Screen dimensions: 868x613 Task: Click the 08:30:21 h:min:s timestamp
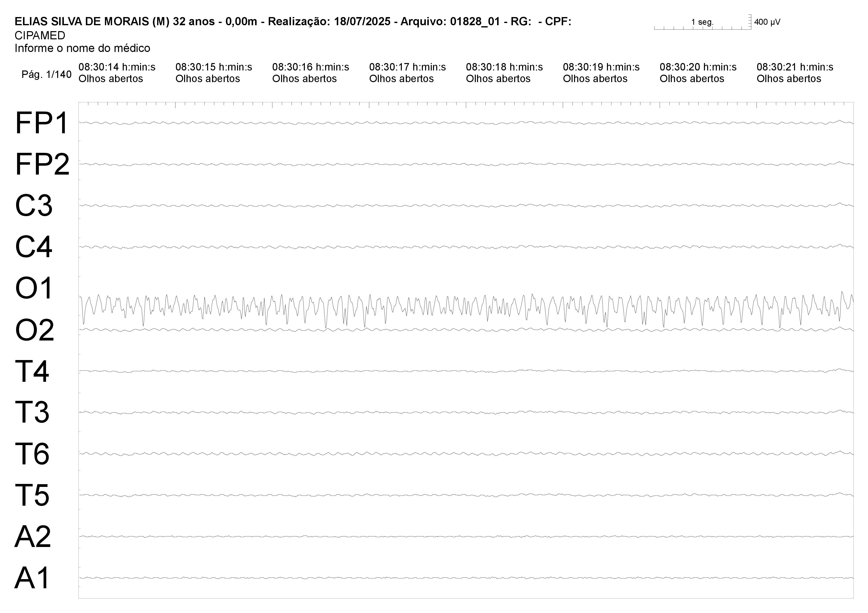point(795,67)
